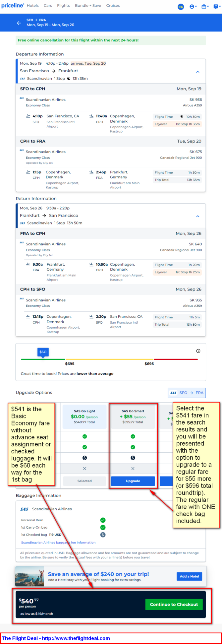The width and height of the screenshot is (222, 644).
Task: Open the help question-mark dropdown
Action: pos(217,7)
